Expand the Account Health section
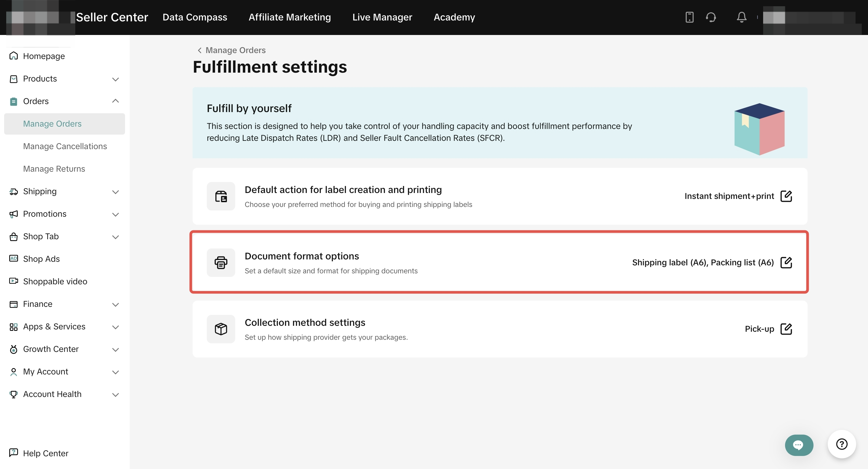The width and height of the screenshot is (868, 469). click(x=115, y=395)
